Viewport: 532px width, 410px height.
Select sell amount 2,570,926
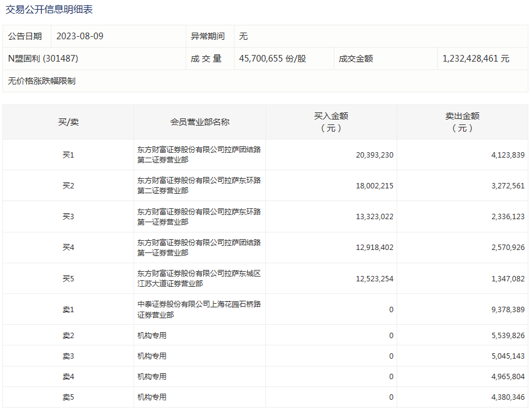(x=508, y=248)
